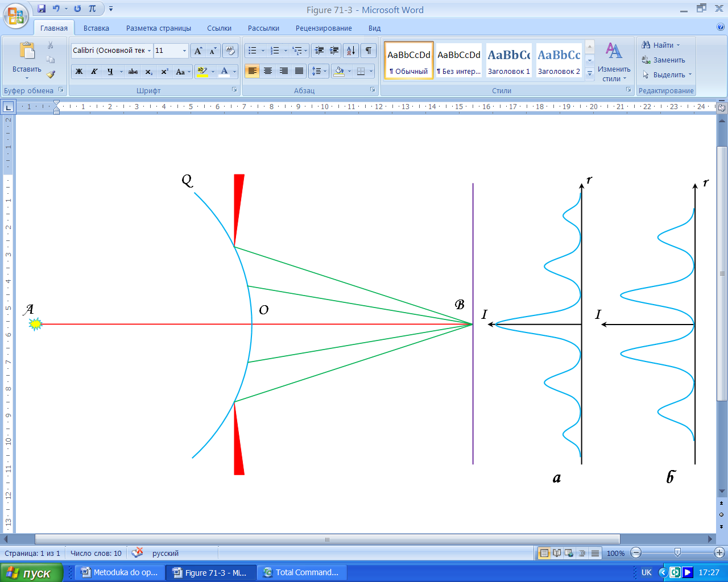Click the zoom slider handle
The height and width of the screenshot is (582, 728).
[677, 552]
